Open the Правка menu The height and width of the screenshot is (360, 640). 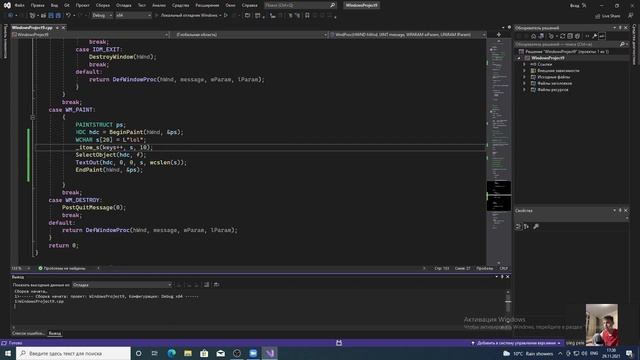tap(37, 5)
